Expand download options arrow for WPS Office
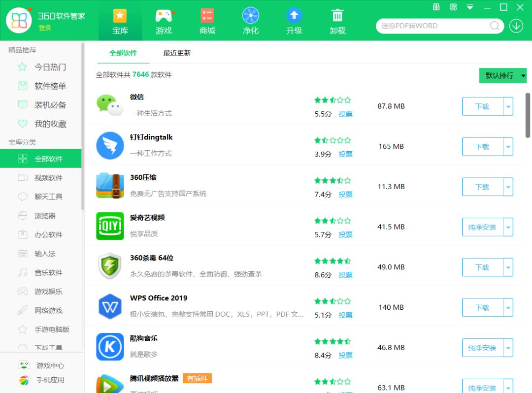Viewport: 532px width, 393px height. [508, 307]
